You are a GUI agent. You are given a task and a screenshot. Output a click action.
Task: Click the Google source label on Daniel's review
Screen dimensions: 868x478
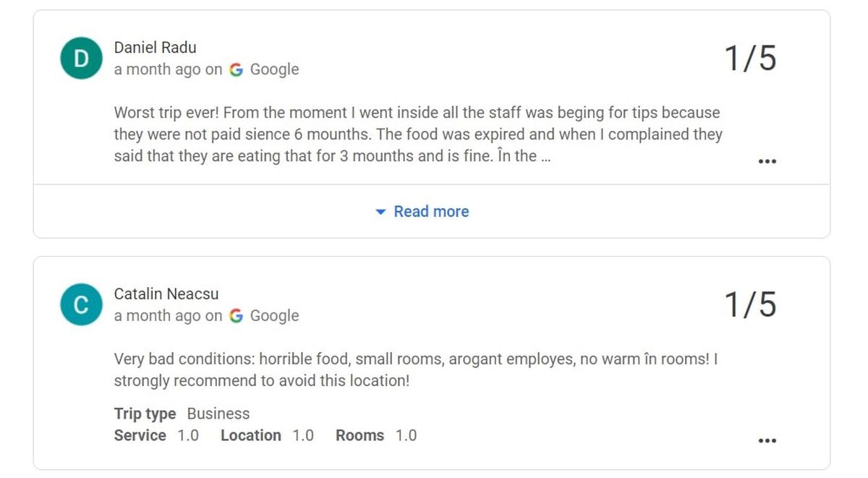pyautogui.click(x=274, y=69)
